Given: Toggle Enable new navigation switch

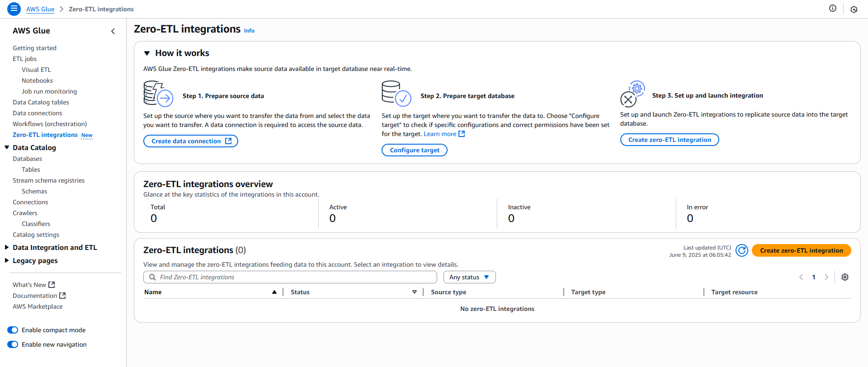Looking at the screenshot, I should 13,344.
